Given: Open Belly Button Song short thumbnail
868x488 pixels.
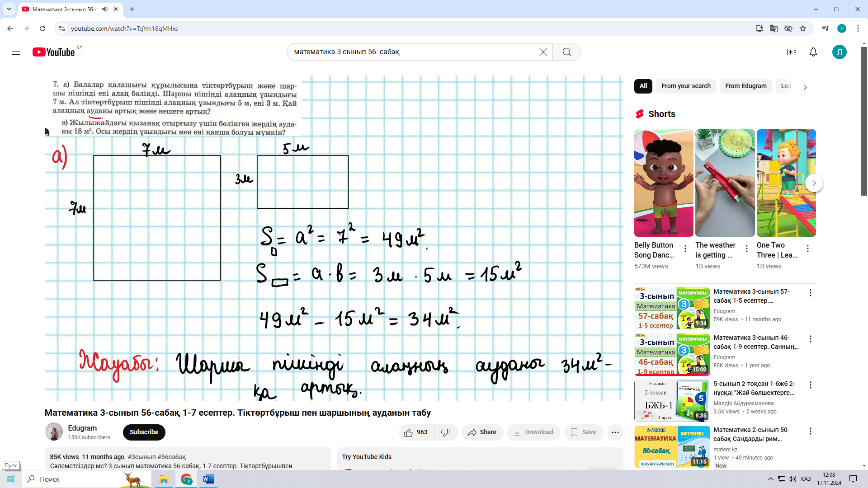Looking at the screenshot, I should click(x=663, y=183).
